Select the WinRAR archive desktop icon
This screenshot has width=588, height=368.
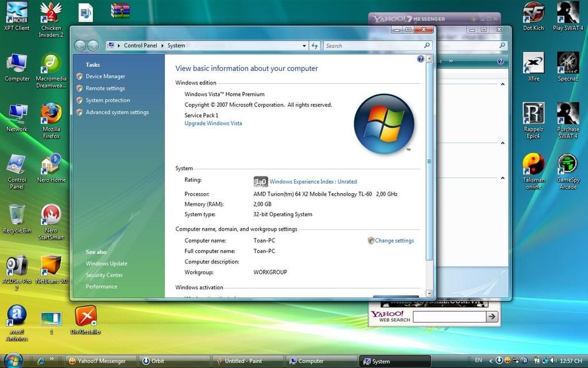(121, 11)
